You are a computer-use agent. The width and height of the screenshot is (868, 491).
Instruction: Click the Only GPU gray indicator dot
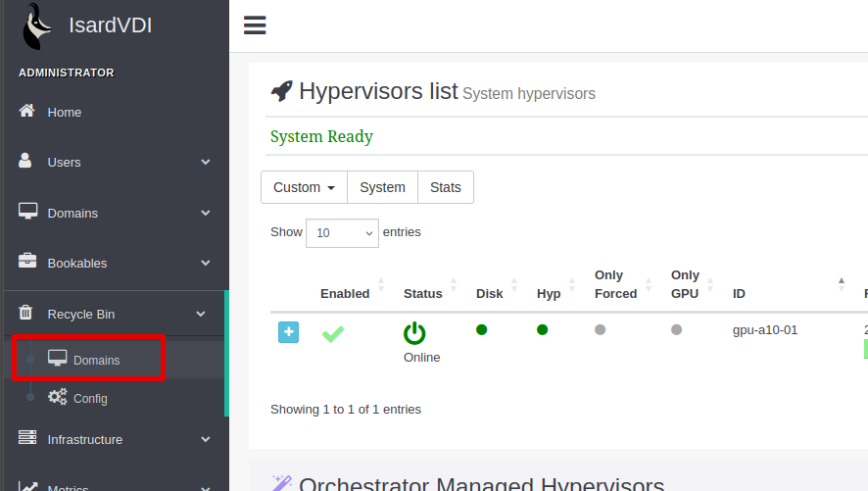pyautogui.click(x=676, y=330)
